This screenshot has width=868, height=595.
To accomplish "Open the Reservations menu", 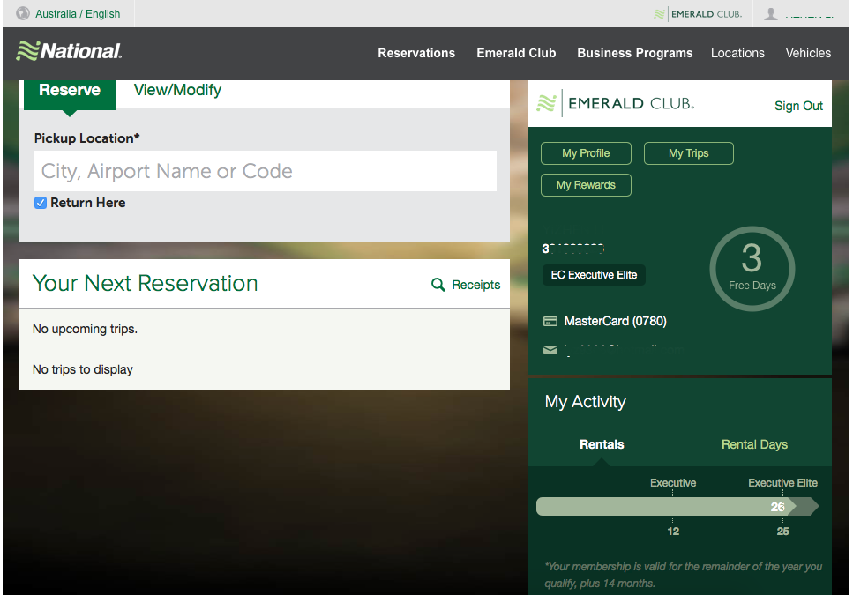I will (416, 53).
